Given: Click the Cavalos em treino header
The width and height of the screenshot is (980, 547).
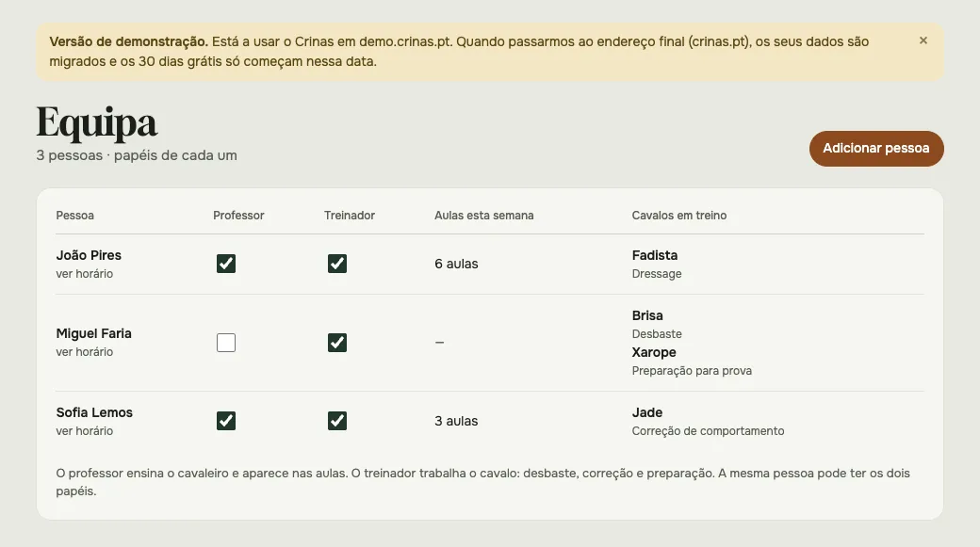Looking at the screenshot, I should pyautogui.click(x=678, y=216).
